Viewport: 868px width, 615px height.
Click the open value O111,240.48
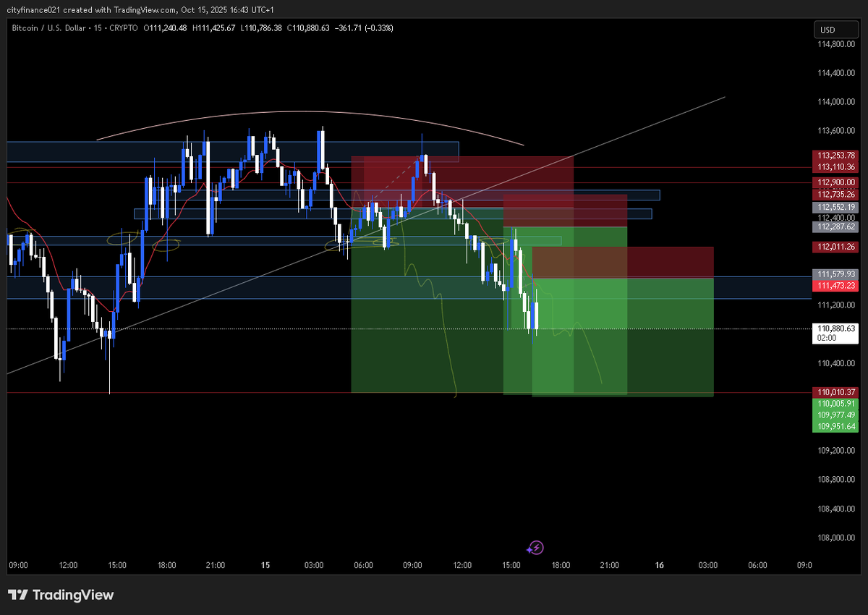pos(165,27)
